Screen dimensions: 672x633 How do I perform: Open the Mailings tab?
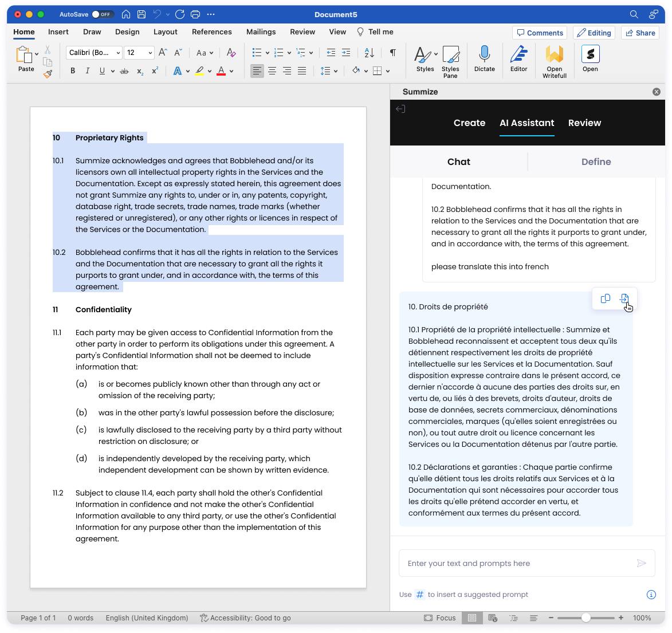point(261,32)
